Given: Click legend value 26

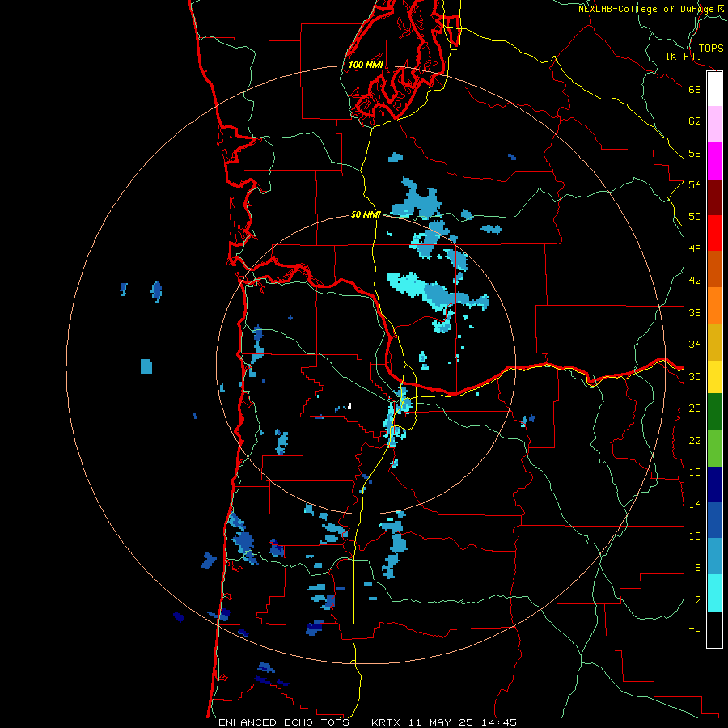Looking at the screenshot, I should pyautogui.click(x=695, y=408).
